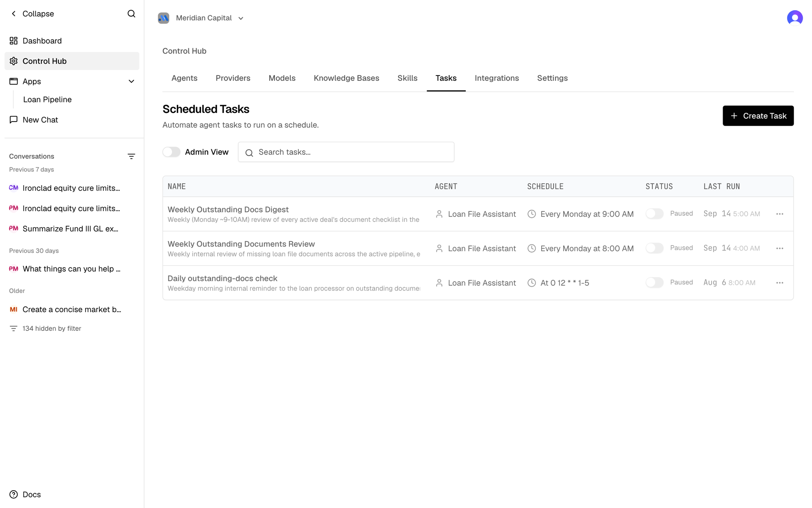Open the user profile avatar
This screenshot has width=812, height=508.
(795, 18)
